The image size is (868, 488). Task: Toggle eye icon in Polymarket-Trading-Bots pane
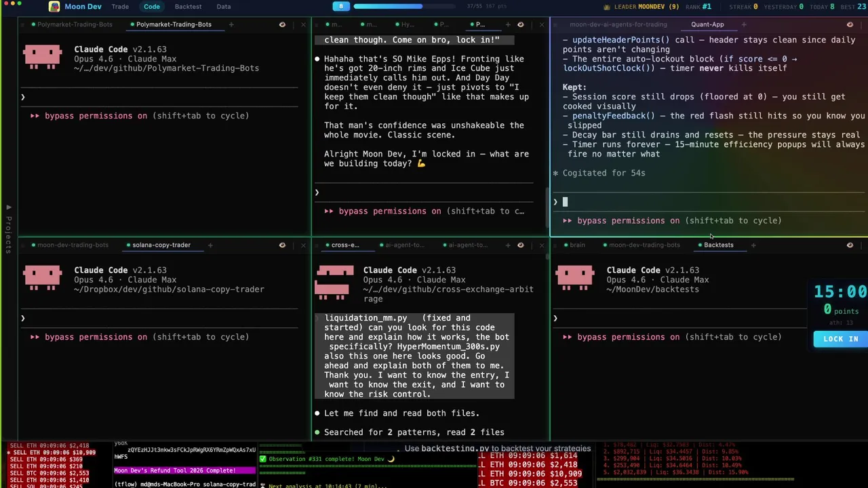pos(282,24)
